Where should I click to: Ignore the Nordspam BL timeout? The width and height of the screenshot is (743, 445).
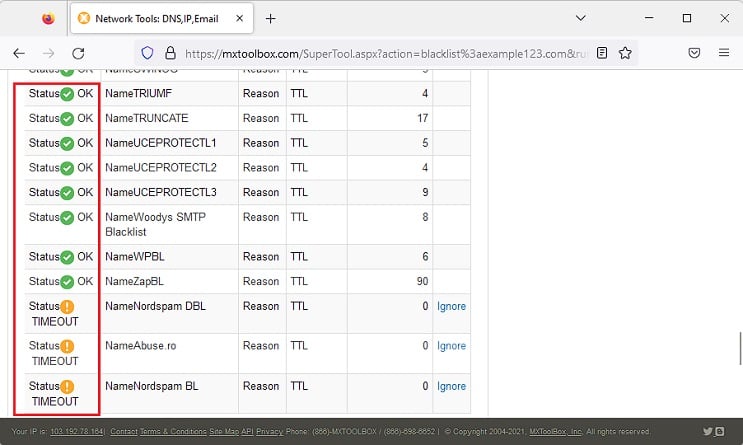(451, 386)
